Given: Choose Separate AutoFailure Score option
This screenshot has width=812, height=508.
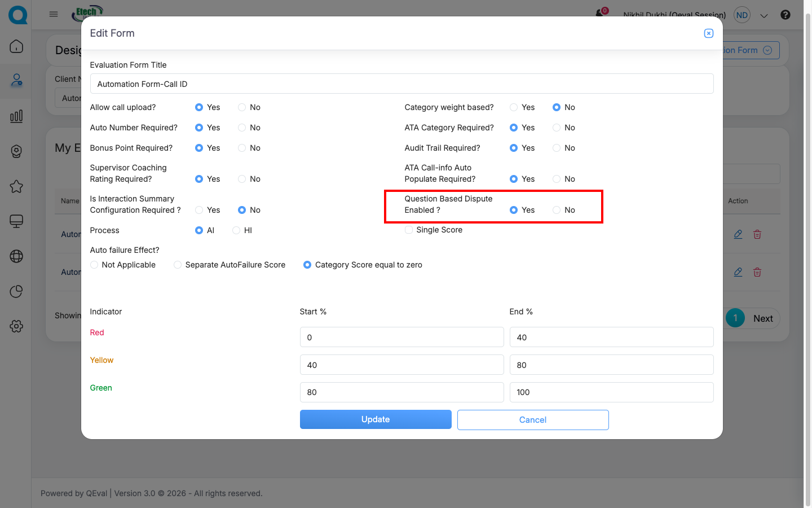Looking at the screenshot, I should [x=178, y=265].
